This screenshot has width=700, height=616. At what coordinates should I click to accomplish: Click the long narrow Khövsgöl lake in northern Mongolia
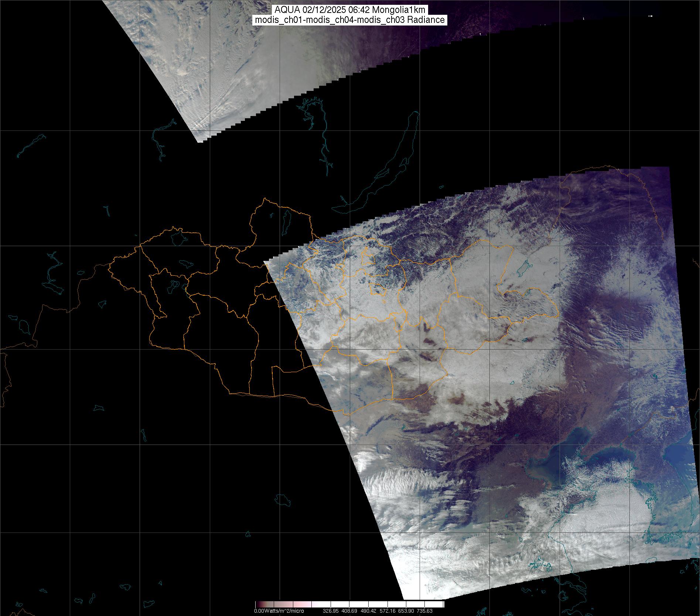[286, 220]
